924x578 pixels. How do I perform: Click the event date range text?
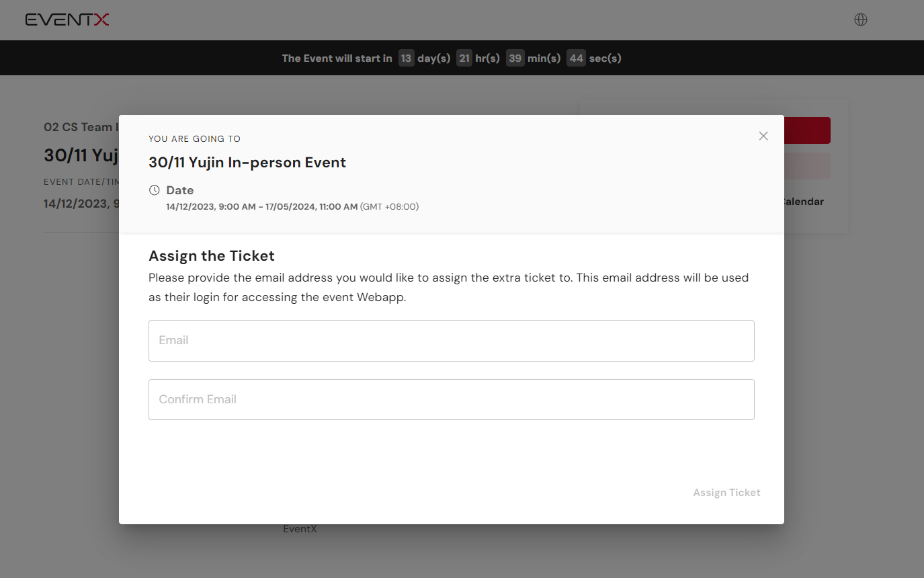point(262,207)
